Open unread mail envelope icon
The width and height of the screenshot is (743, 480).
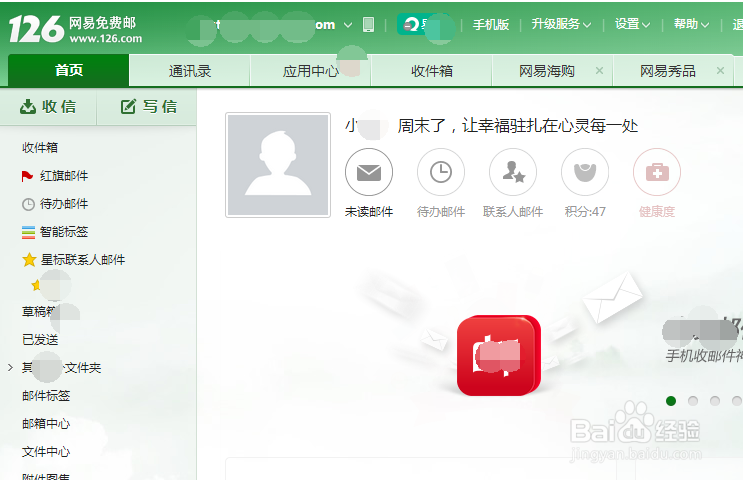[369, 172]
